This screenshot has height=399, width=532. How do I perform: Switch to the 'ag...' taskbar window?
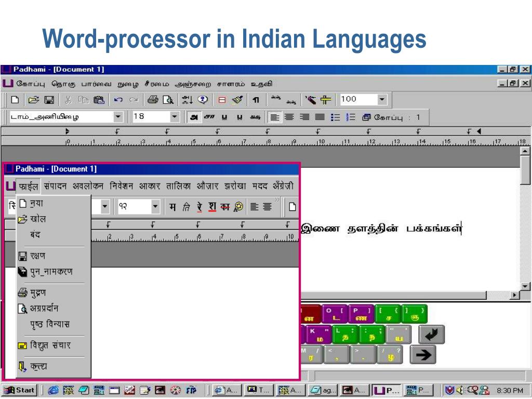click(x=323, y=390)
